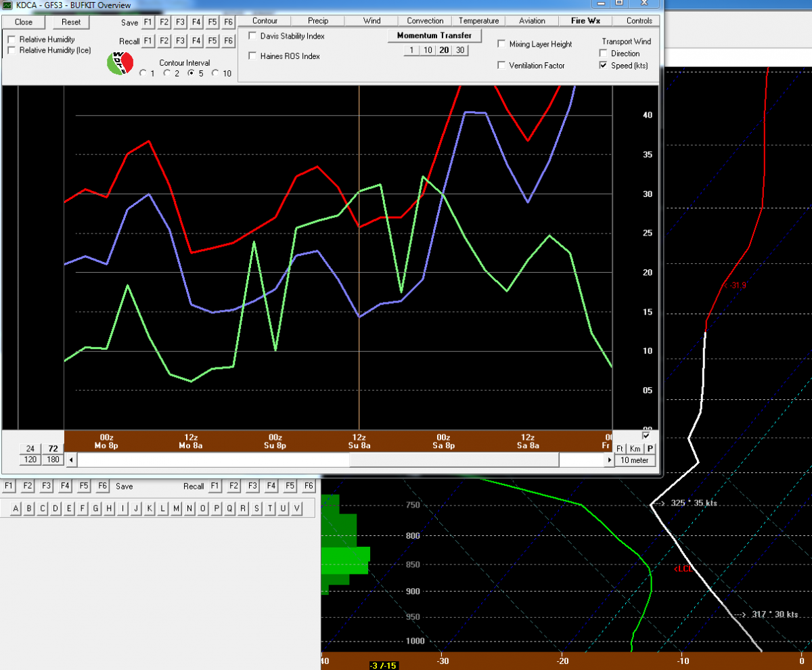Click the A button in letter row
This screenshot has width=812, height=670.
click(15, 508)
